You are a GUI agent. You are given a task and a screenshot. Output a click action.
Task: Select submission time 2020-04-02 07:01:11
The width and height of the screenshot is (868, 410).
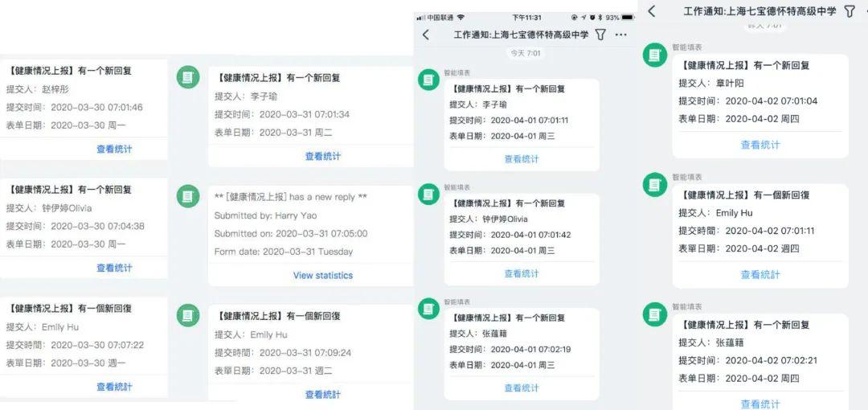coord(770,231)
